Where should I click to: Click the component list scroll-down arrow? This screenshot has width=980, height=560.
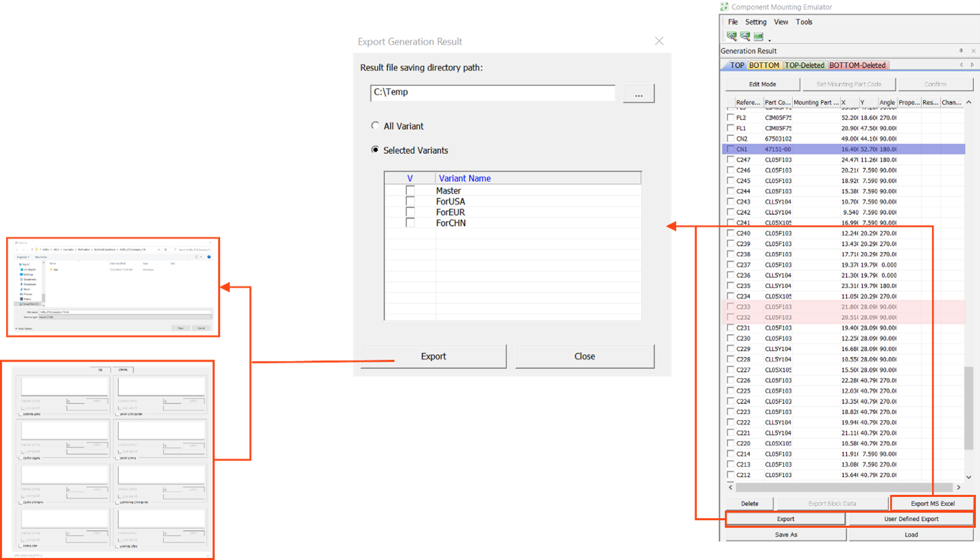(968, 477)
